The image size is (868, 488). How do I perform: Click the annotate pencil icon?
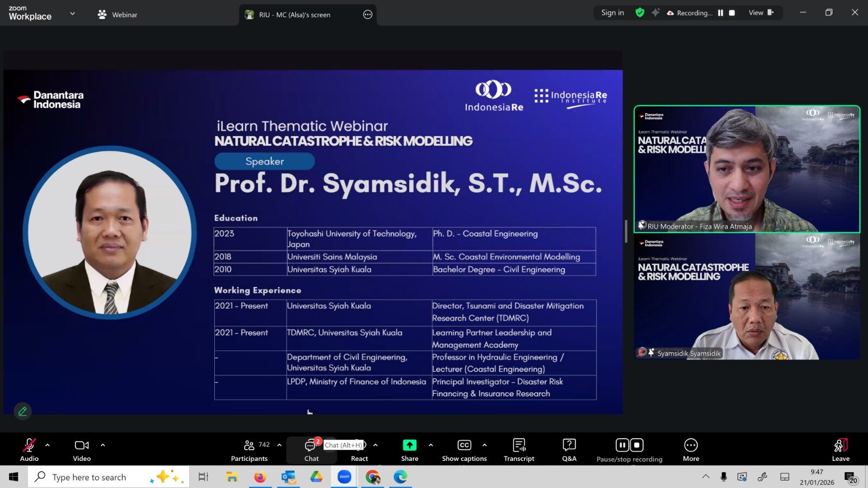click(x=23, y=412)
